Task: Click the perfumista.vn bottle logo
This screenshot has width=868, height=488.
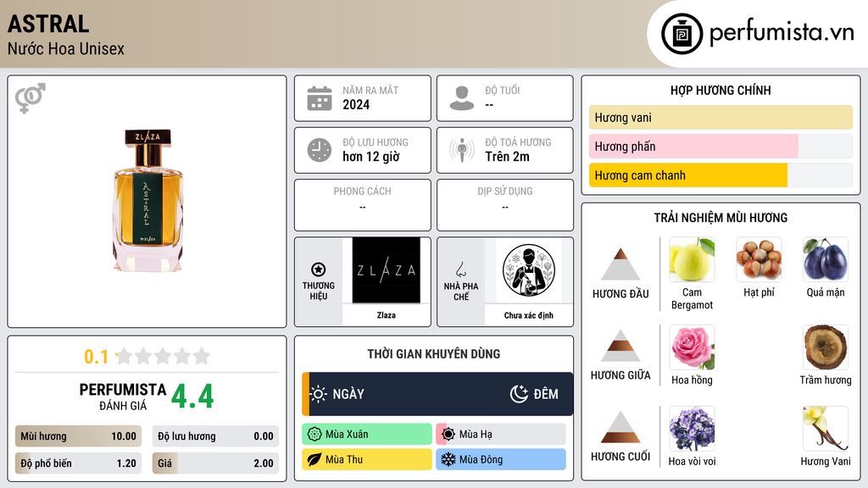Action: tap(682, 34)
